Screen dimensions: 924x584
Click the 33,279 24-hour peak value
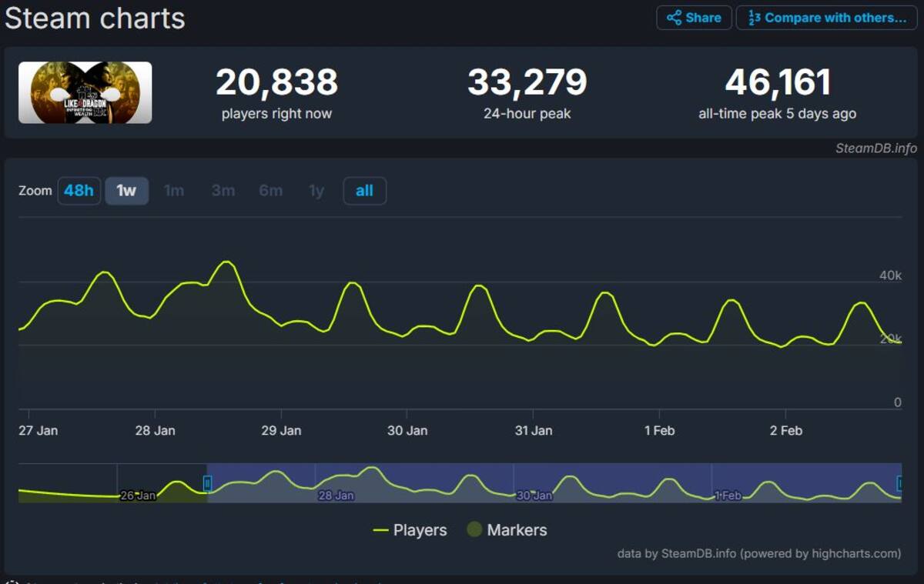pos(527,82)
